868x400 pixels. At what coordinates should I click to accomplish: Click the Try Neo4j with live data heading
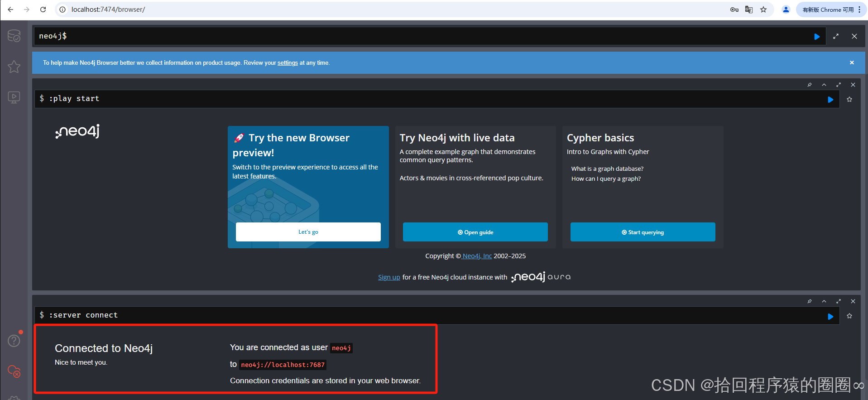click(x=457, y=138)
